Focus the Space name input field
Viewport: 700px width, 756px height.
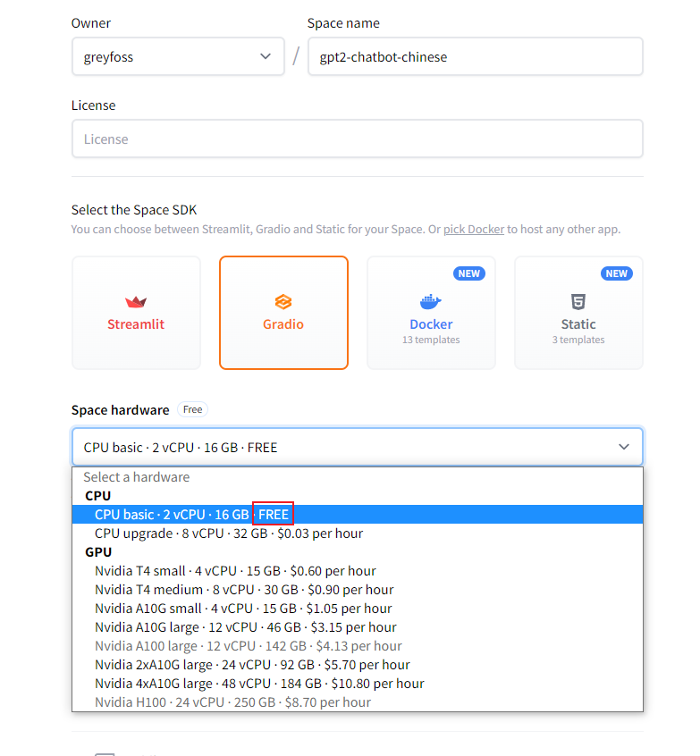476,56
